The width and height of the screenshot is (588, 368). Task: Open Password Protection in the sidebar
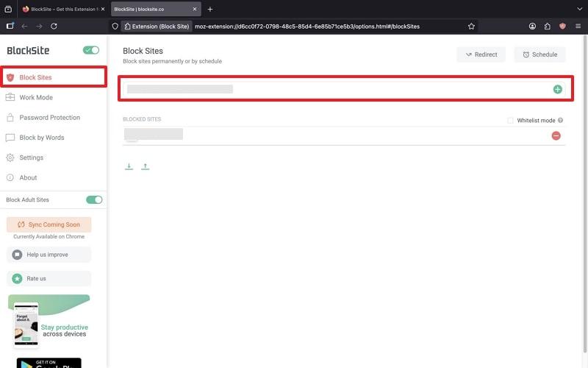click(49, 117)
